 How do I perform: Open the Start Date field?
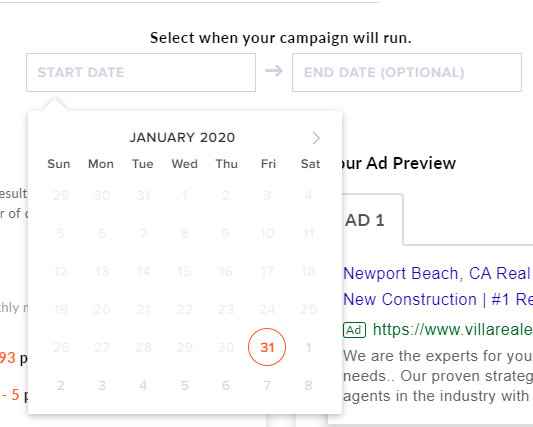click(141, 72)
